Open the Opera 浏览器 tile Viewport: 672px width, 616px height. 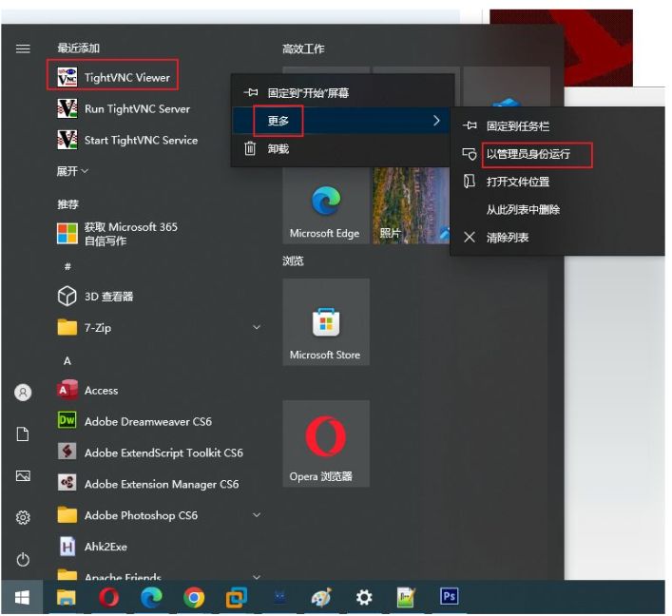click(326, 444)
